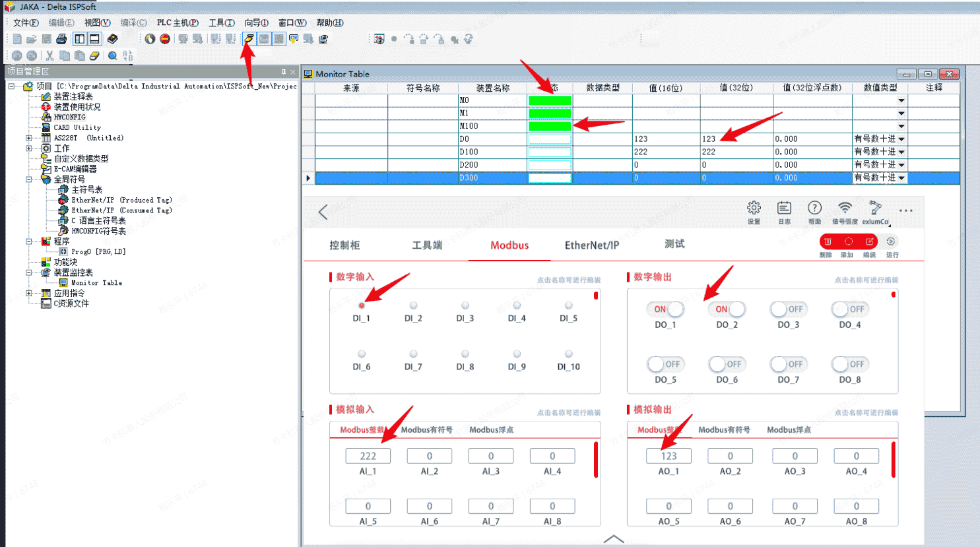The image size is (980, 547).
Task: Click the AO_1 value input field
Action: pyautogui.click(x=669, y=456)
